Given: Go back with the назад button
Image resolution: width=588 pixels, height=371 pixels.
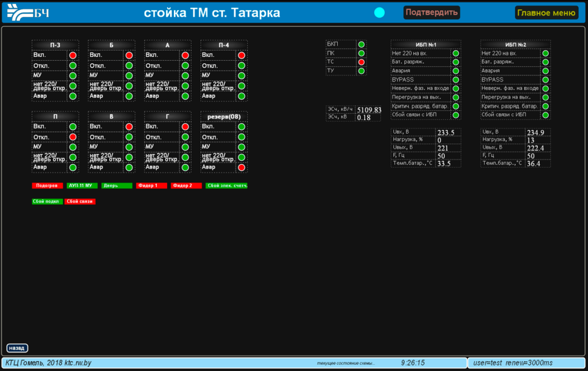Looking at the screenshot, I should tap(17, 348).
